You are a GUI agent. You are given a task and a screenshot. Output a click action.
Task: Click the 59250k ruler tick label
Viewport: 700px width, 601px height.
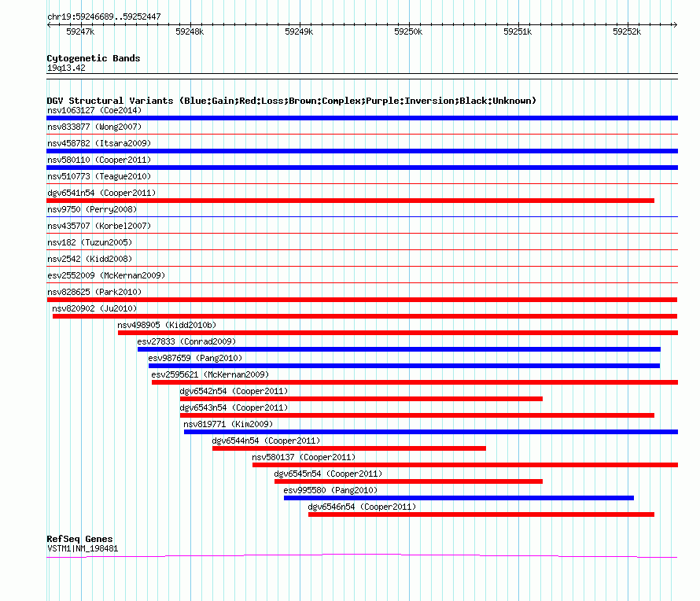tap(408, 31)
